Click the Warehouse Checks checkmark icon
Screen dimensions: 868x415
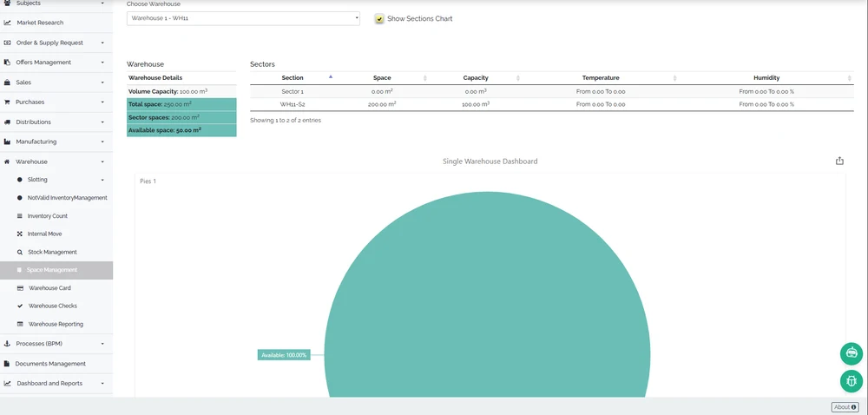click(x=20, y=306)
